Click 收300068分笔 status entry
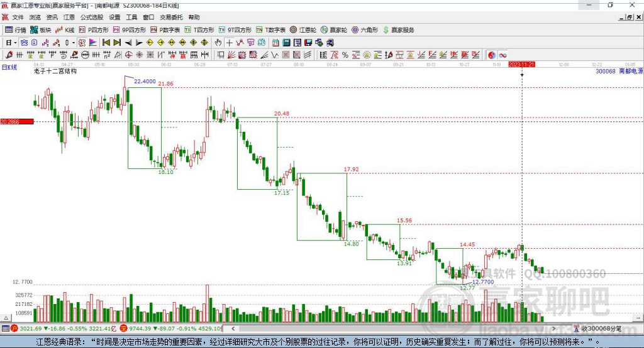The height and width of the screenshot is (348, 644). pyautogui.click(x=597, y=329)
